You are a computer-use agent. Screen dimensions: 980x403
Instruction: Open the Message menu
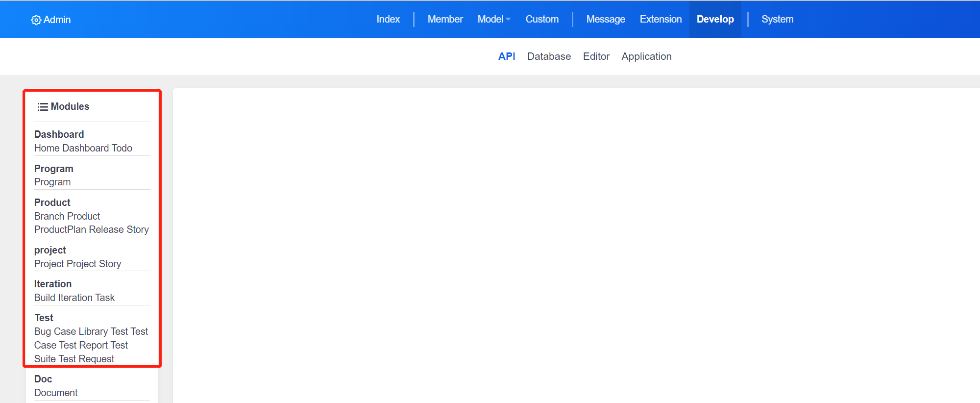tap(606, 19)
